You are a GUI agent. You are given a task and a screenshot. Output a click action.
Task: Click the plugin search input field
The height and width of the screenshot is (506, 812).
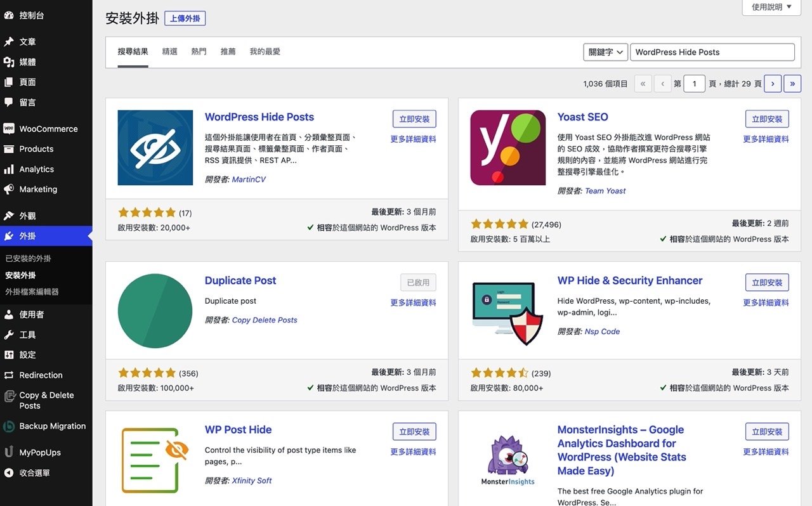(712, 52)
